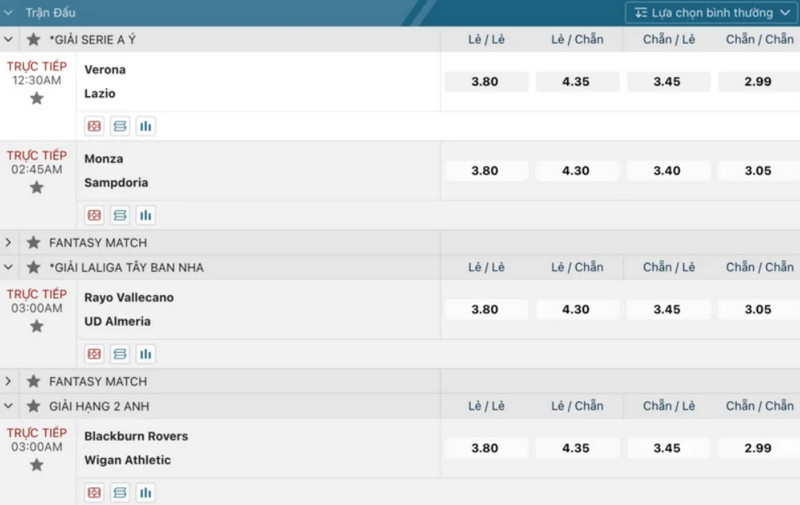Open live pitch view for Verona vs Lazio
This screenshot has height=505, width=800.
tap(94, 127)
